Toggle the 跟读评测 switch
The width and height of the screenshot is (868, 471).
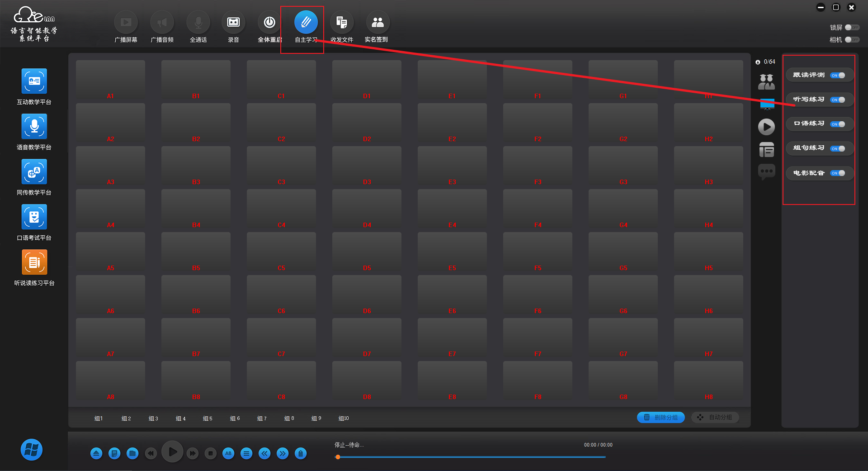[x=838, y=76]
